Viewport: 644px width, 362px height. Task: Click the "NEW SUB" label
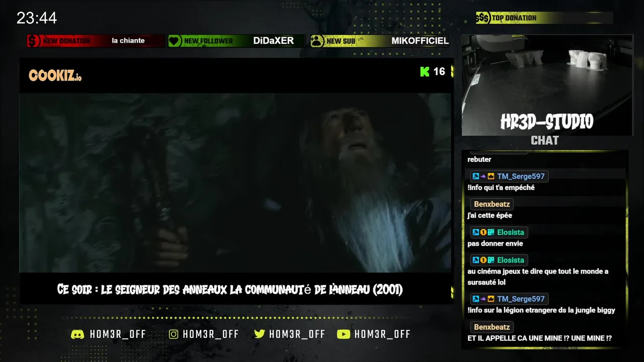[341, 41]
